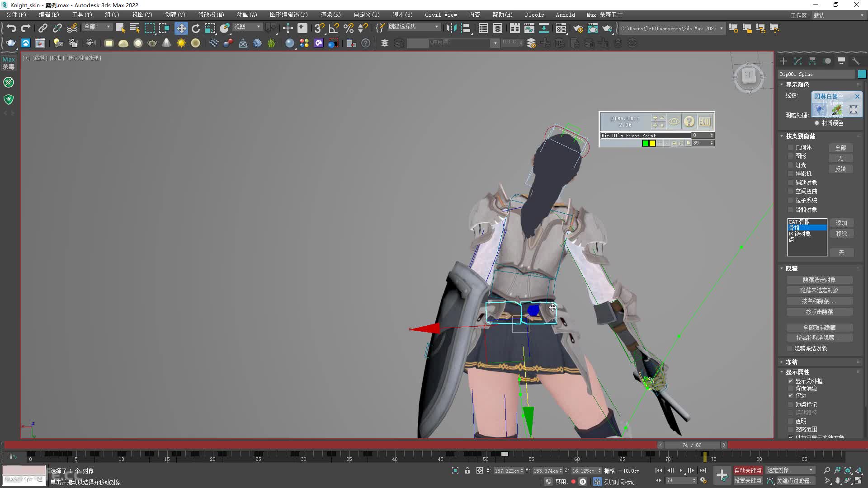Enable the 背面消隐 checkbox
Screen dimensions: 868x488
pos(791,388)
